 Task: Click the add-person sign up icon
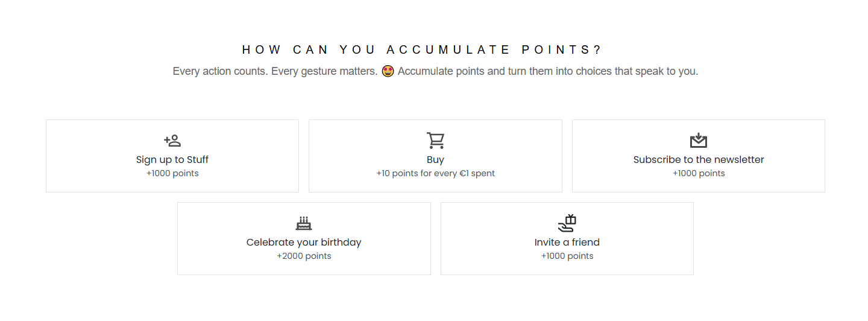coord(172,141)
